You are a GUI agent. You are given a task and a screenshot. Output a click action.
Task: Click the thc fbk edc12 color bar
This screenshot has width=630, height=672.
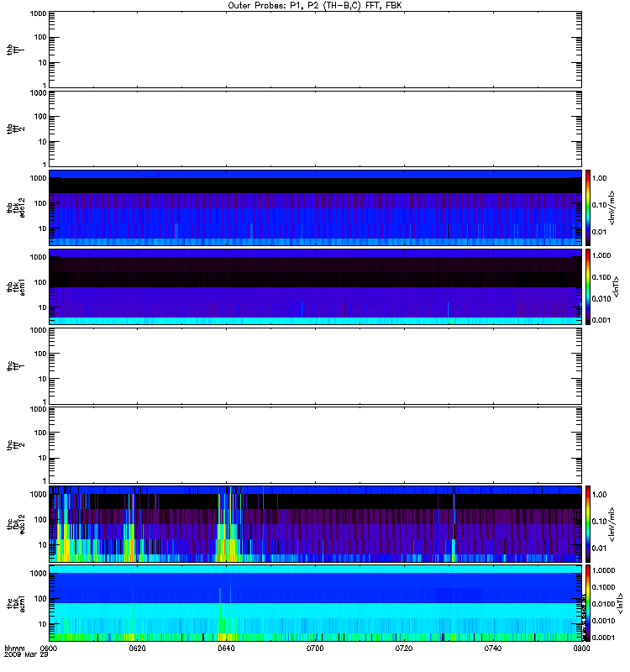click(x=588, y=524)
